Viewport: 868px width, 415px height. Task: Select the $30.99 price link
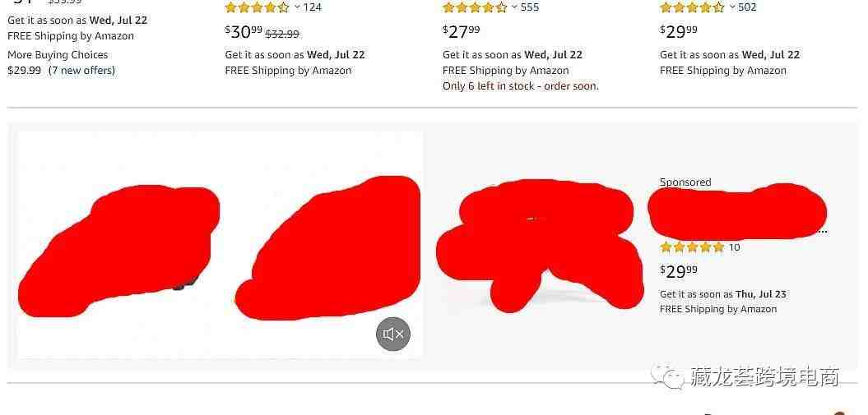[244, 32]
